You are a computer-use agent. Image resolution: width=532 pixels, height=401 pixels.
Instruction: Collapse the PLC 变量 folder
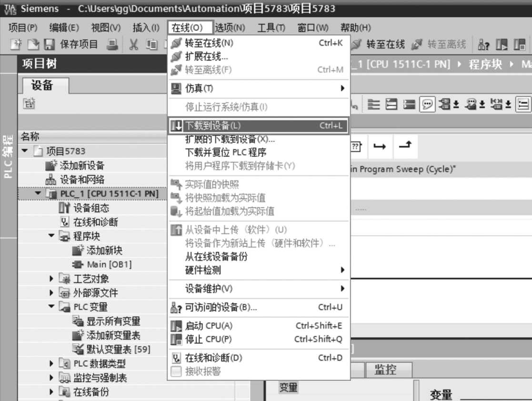click(x=51, y=306)
